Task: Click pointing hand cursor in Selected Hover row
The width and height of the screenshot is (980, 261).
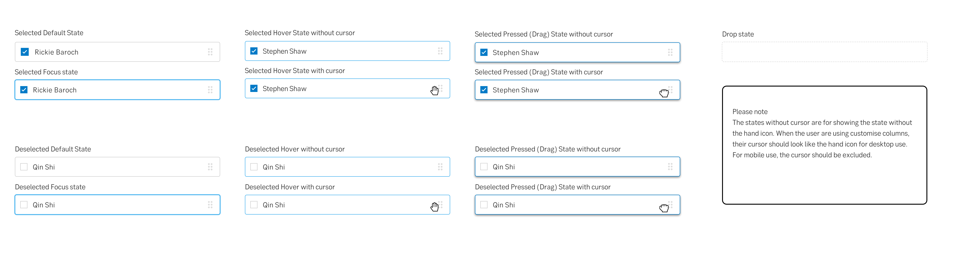Action: pyautogui.click(x=434, y=90)
